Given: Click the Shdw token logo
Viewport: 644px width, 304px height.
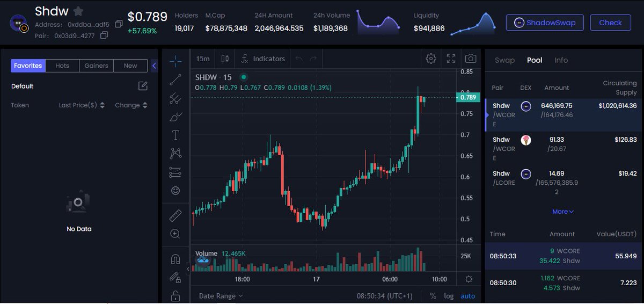Looking at the screenshot, I should [x=19, y=23].
